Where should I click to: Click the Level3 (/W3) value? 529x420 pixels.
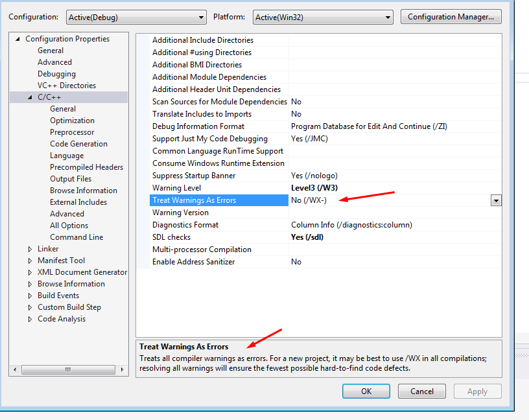pos(314,188)
